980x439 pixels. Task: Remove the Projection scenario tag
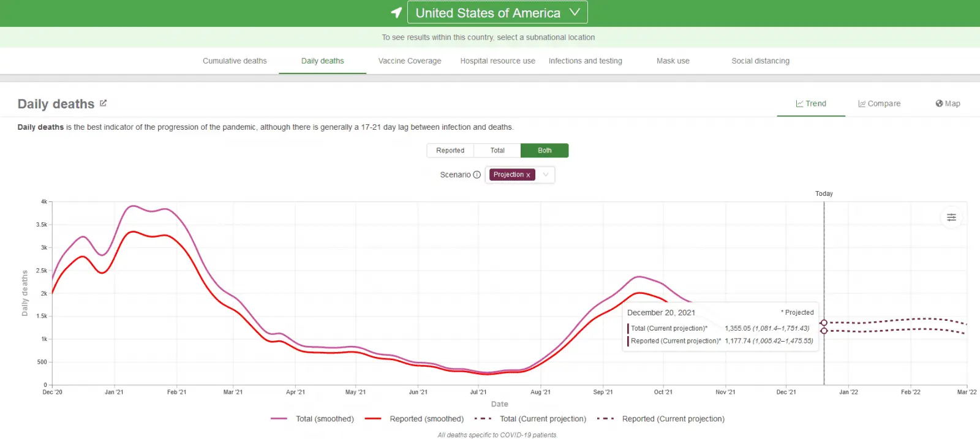coord(528,175)
